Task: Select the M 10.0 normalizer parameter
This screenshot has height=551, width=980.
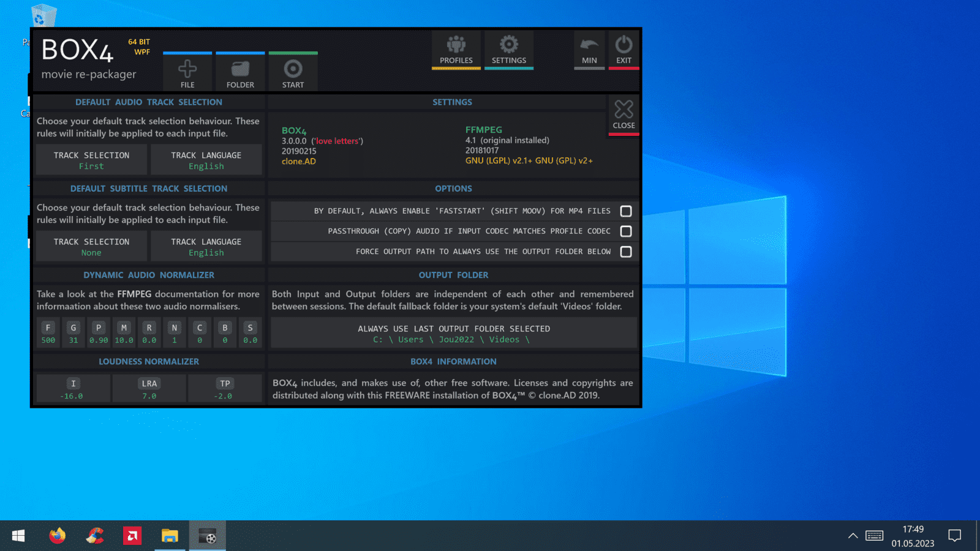Action: [124, 333]
